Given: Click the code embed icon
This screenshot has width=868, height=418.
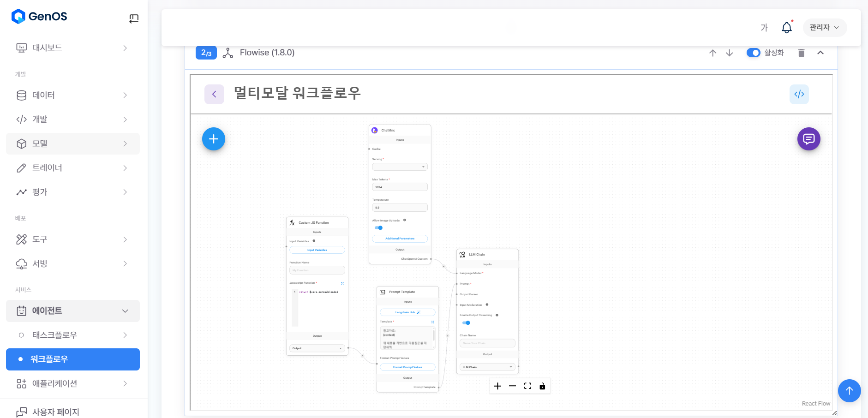Looking at the screenshot, I should point(799,94).
